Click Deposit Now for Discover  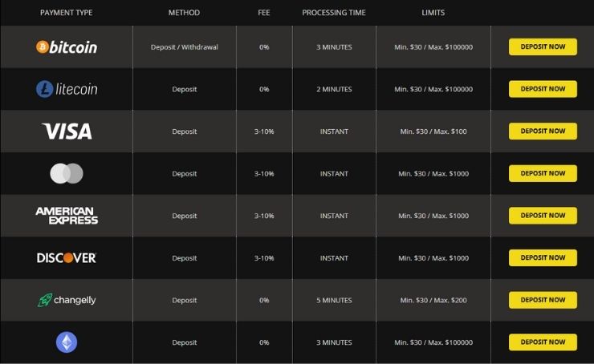click(x=543, y=258)
